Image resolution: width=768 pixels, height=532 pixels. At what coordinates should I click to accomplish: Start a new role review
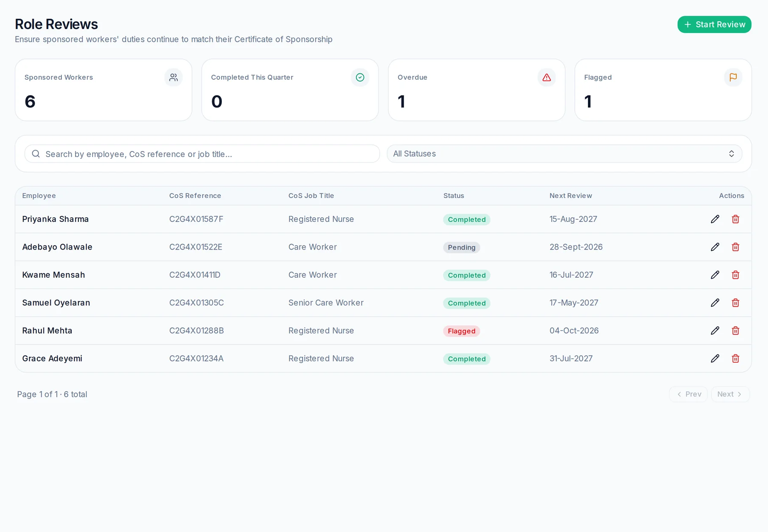(x=714, y=24)
